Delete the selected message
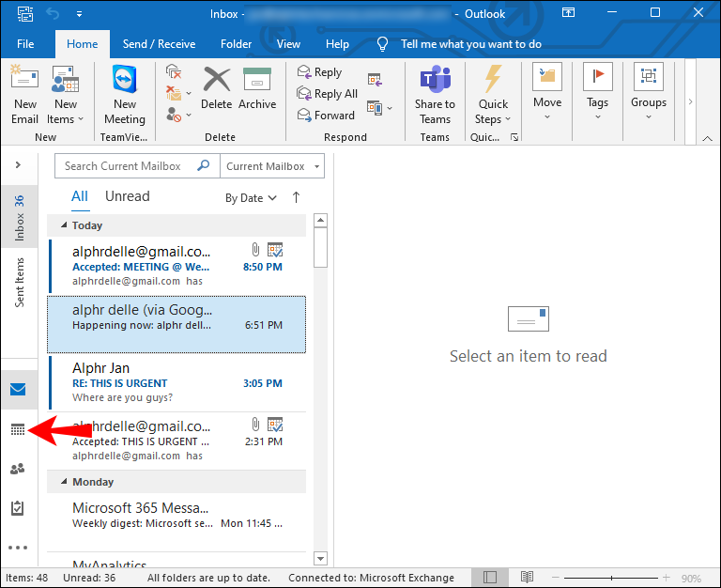 tap(217, 88)
